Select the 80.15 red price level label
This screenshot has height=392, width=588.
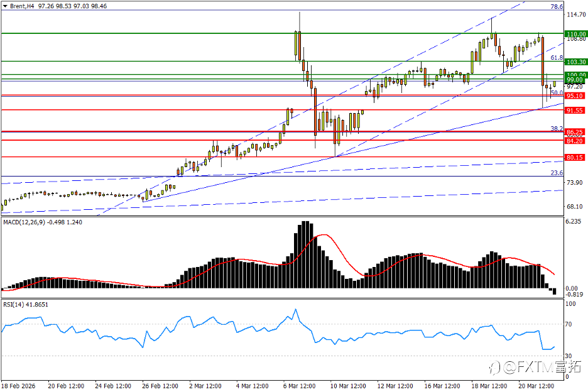(x=575, y=158)
